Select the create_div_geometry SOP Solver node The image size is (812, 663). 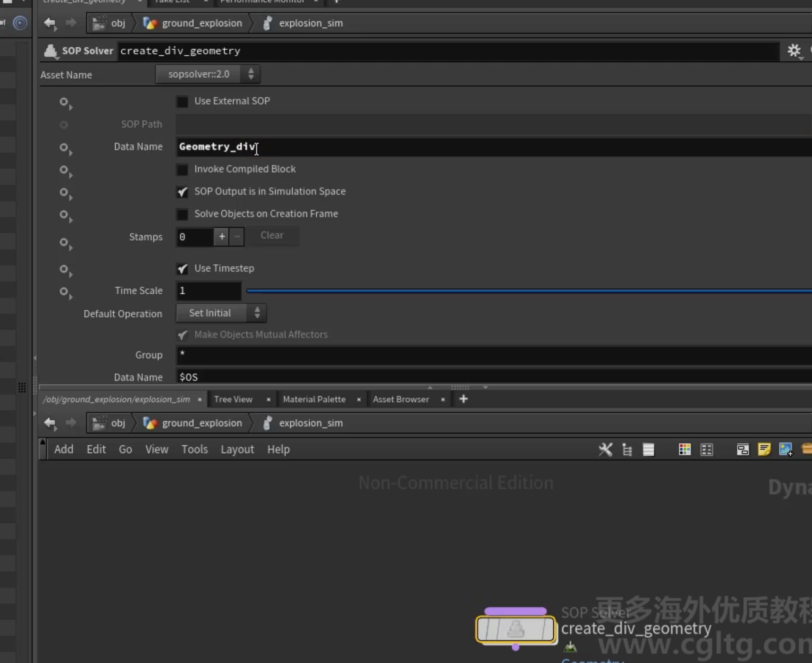pyautogui.click(x=516, y=630)
